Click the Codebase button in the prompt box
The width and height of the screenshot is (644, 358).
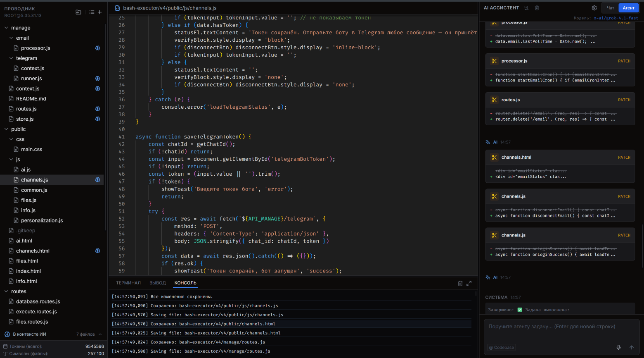(x=502, y=348)
